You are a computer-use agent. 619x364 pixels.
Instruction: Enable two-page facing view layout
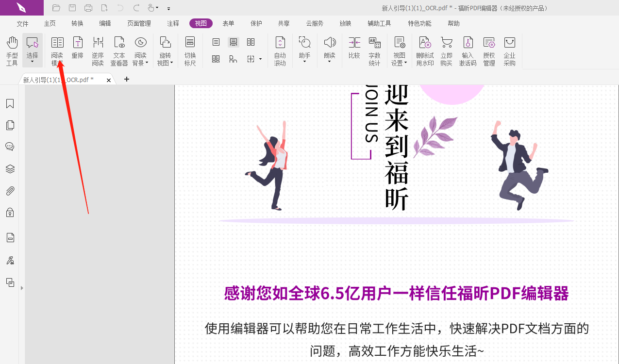click(x=251, y=42)
